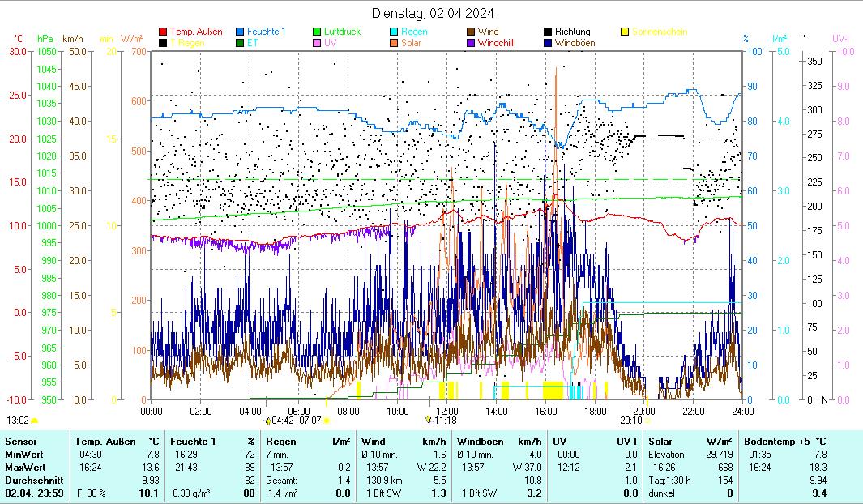This screenshot has width=863, height=504.
Task: Select the pink UV legend square
Action: click(318, 42)
